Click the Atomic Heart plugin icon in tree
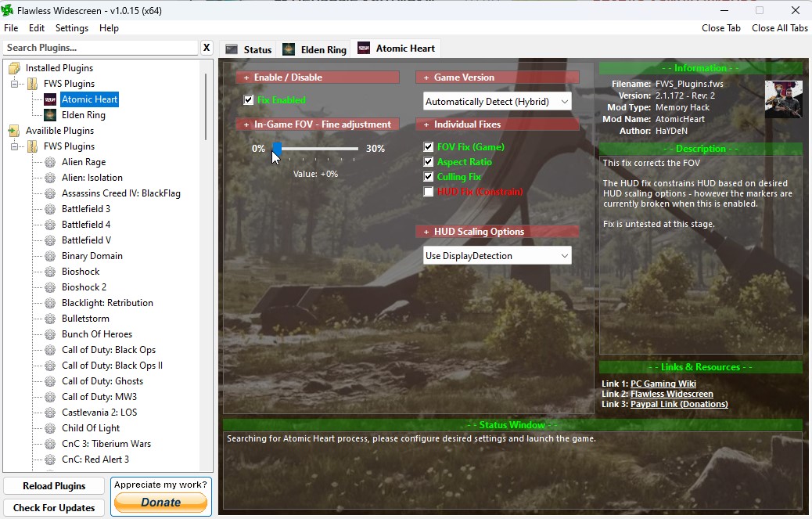Screen dimensions: 812x519 tap(50, 99)
